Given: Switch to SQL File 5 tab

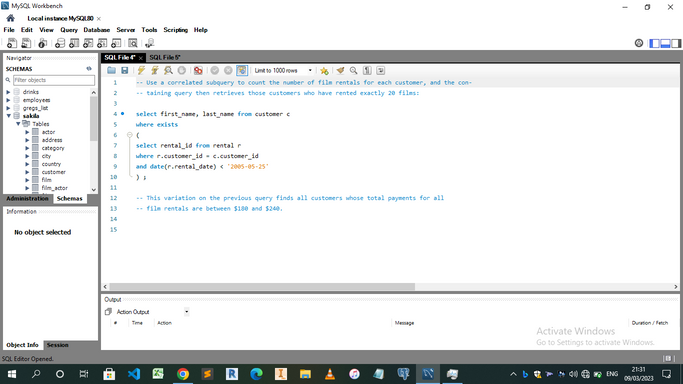Looking at the screenshot, I should [165, 57].
